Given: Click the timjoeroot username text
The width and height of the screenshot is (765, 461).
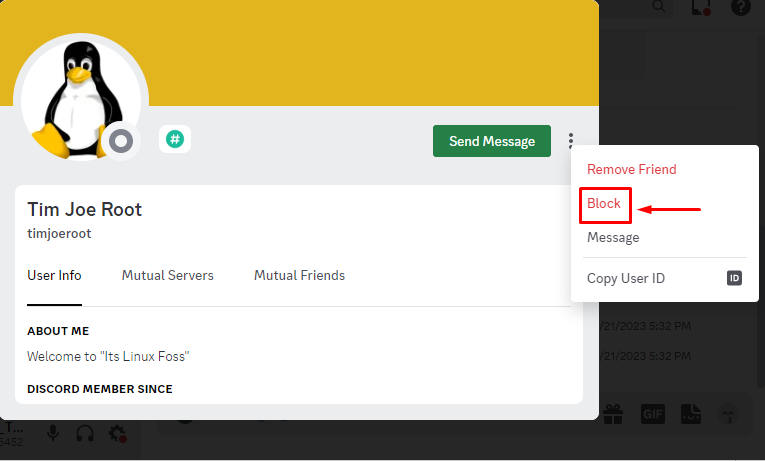Looking at the screenshot, I should (x=59, y=234).
